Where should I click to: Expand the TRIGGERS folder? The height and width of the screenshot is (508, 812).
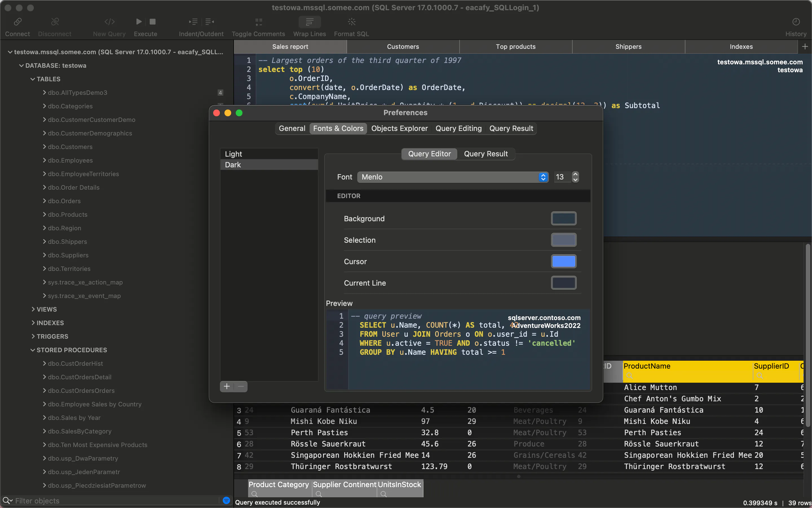[33, 336]
